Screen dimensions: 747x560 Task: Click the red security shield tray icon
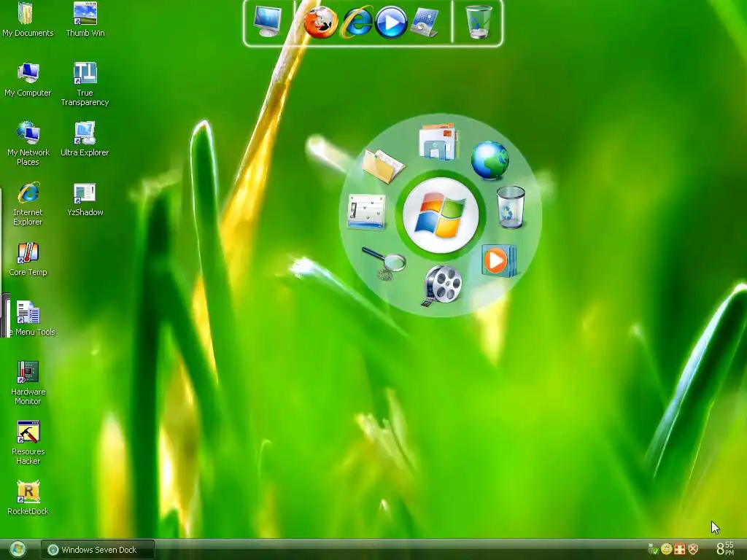pyautogui.click(x=693, y=549)
